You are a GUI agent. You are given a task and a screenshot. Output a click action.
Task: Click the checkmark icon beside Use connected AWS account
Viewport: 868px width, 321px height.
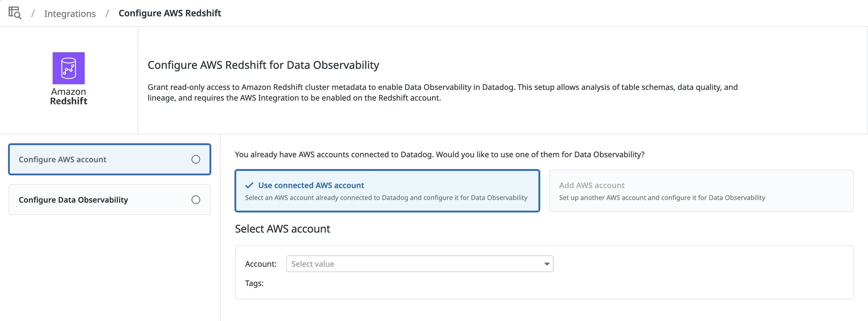pyautogui.click(x=249, y=185)
